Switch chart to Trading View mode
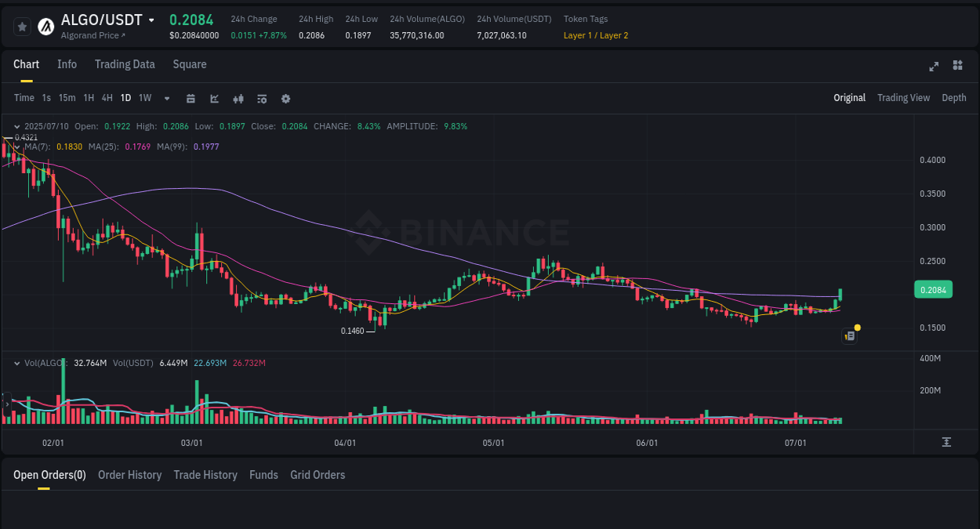The width and height of the screenshot is (980, 529). point(903,98)
